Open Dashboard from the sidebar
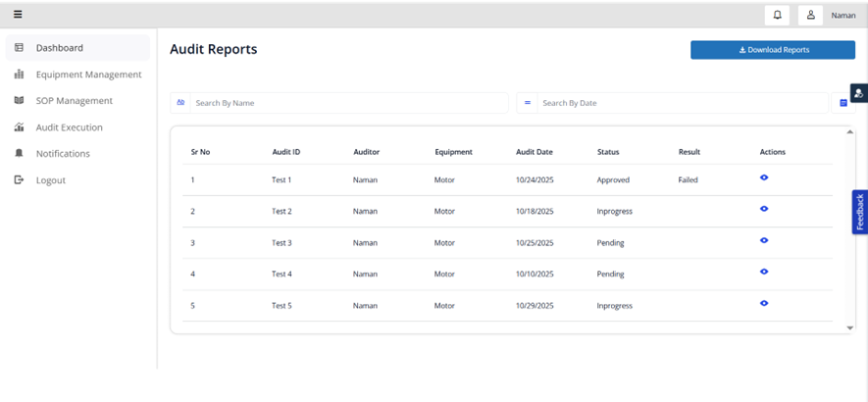Image resolution: width=868 pixels, height=402 pixels. coord(60,48)
